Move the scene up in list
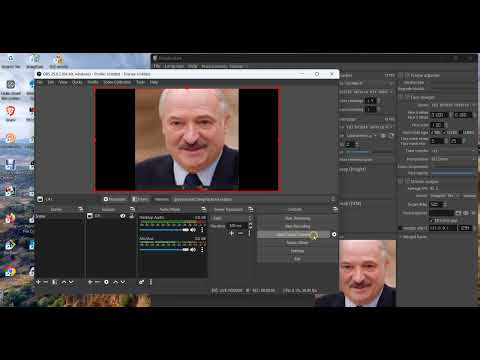480x360 pixels. (63, 282)
